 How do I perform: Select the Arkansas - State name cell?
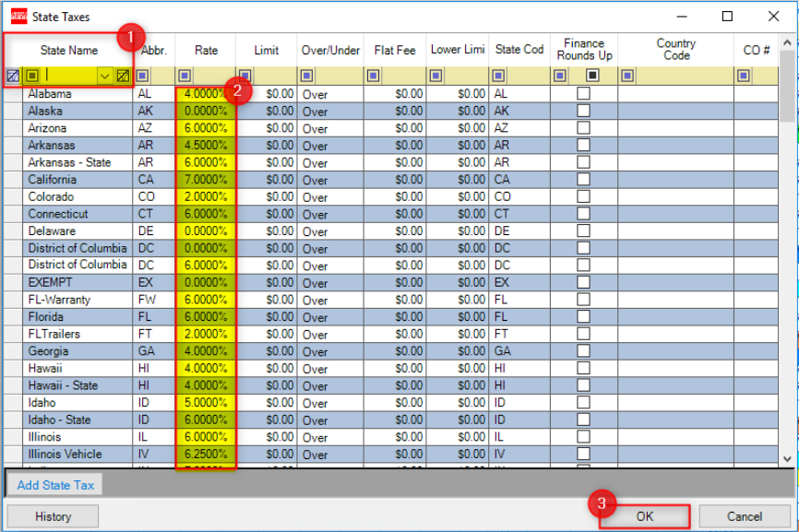click(x=78, y=162)
